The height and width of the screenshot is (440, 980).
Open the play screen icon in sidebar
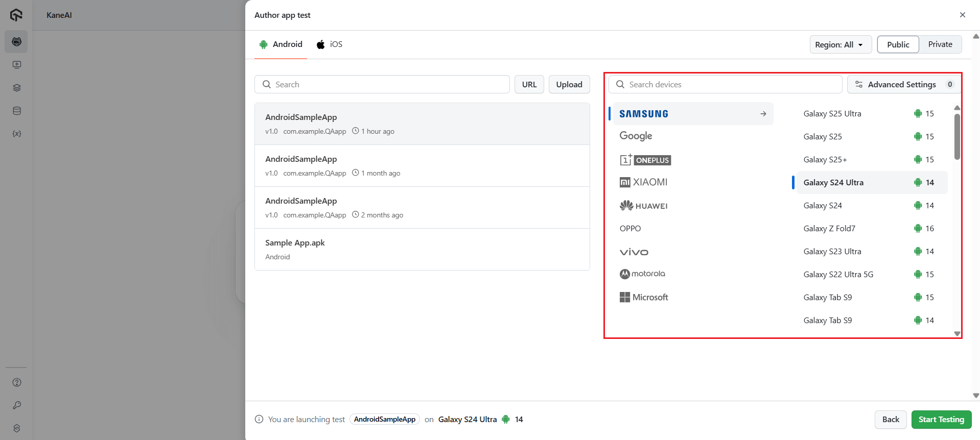16,65
